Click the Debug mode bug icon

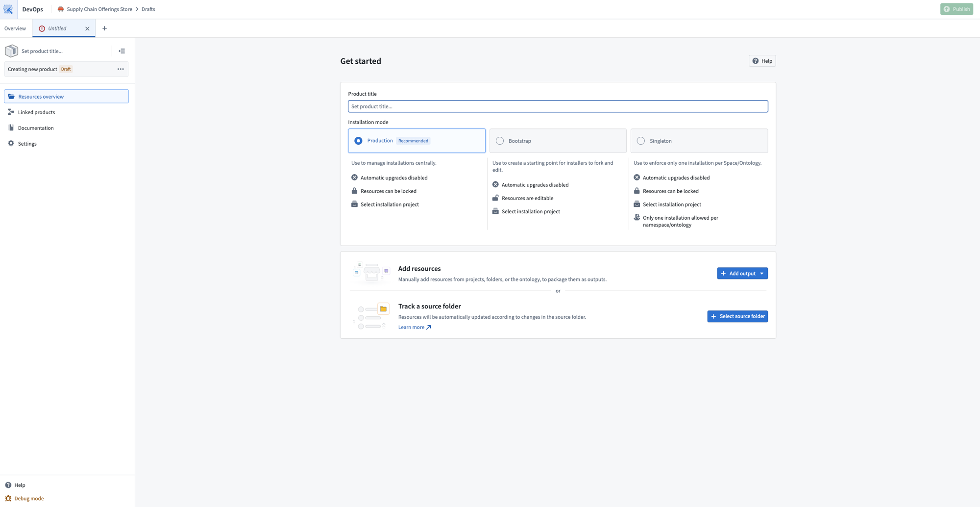click(x=8, y=498)
